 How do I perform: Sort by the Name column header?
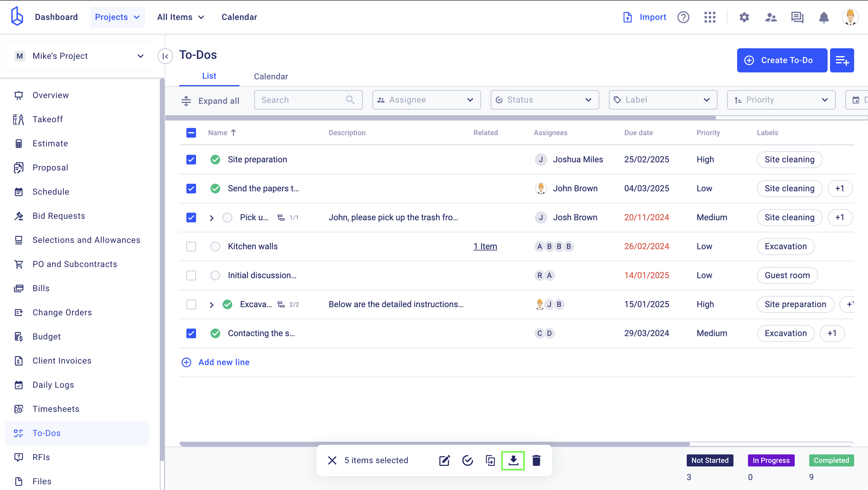point(222,133)
